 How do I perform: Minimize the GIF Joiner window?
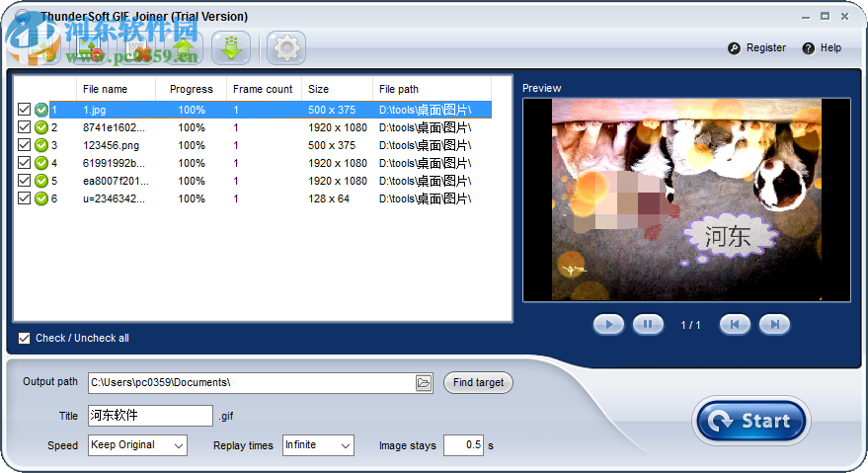tap(806, 17)
